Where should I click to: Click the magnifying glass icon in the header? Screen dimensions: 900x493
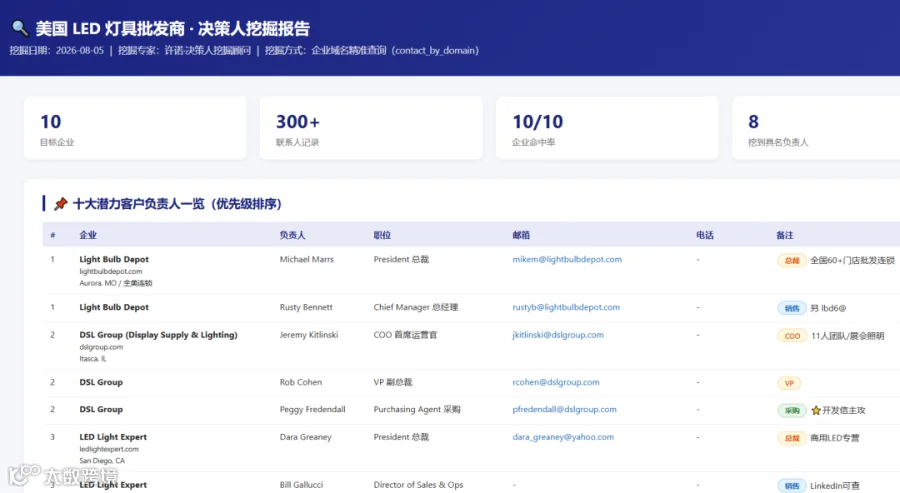point(20,28)
